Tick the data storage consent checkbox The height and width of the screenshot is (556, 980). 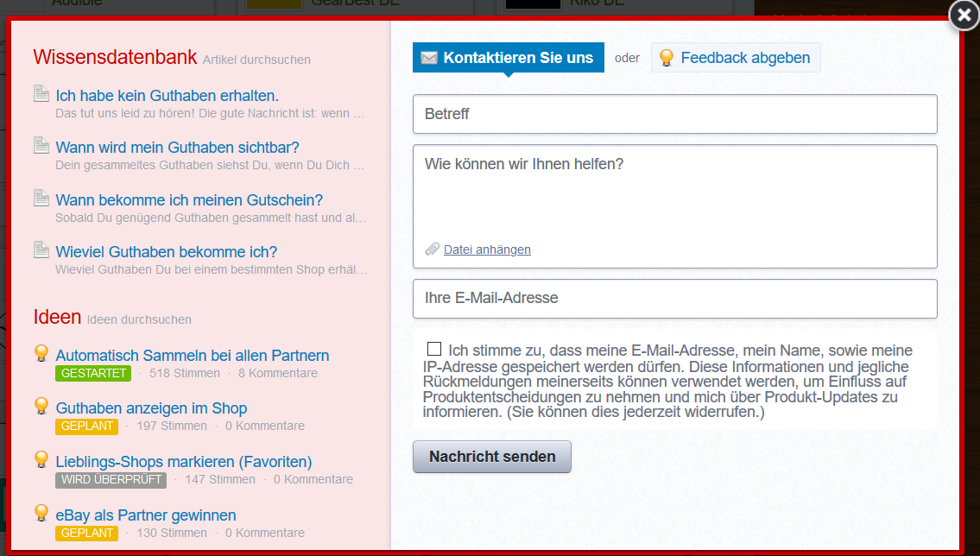(x=433, y=349)
